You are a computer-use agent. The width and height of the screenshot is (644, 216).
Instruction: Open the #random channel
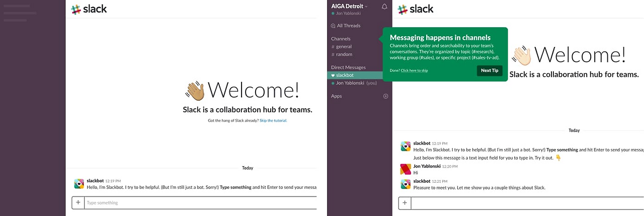(x=342, y=54)
